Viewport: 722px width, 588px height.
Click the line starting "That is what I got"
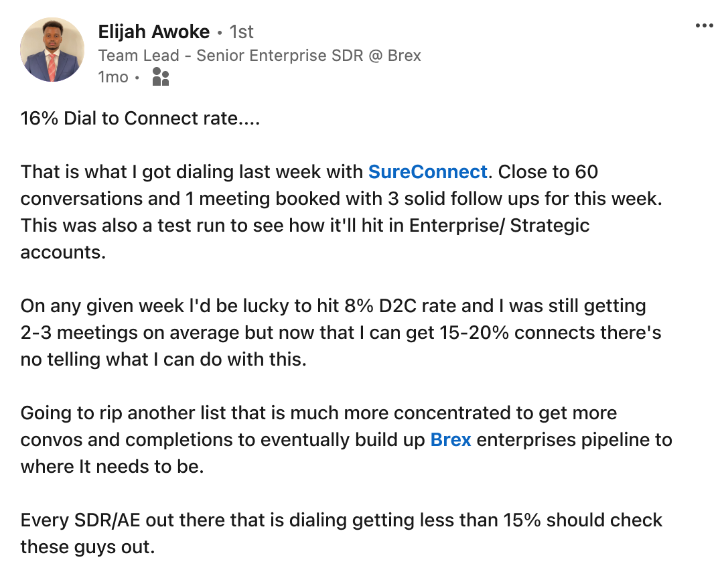click(194, 172)
